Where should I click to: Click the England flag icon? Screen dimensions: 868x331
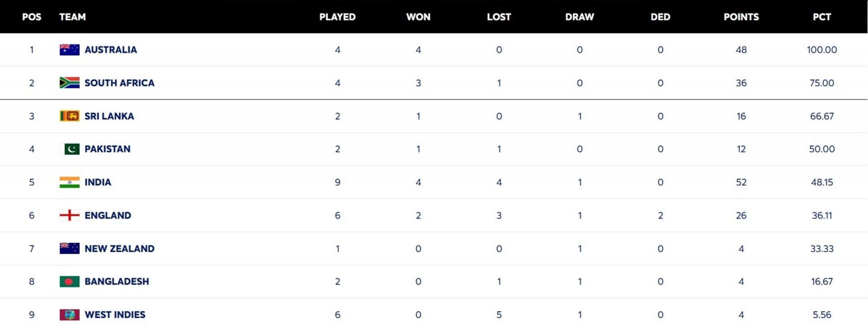(x=70, y=215)
